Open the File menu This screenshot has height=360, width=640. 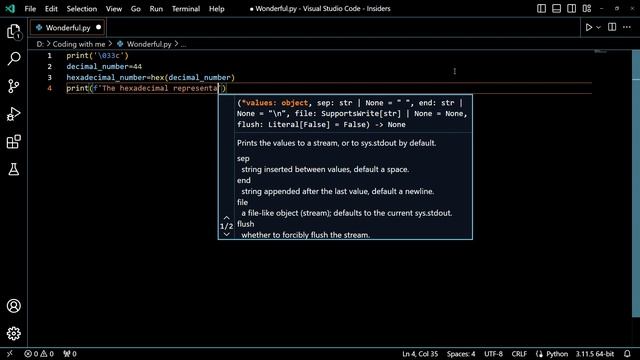(x=30, y=9)
